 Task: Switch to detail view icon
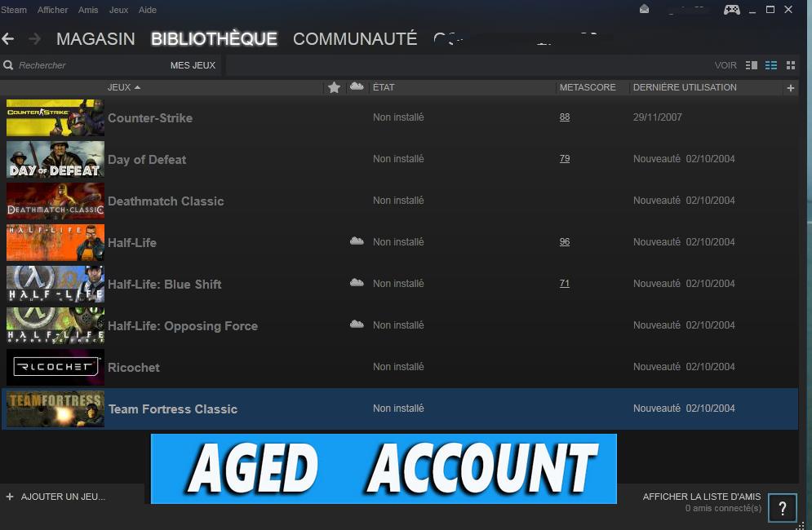click(x=752, y=65)
